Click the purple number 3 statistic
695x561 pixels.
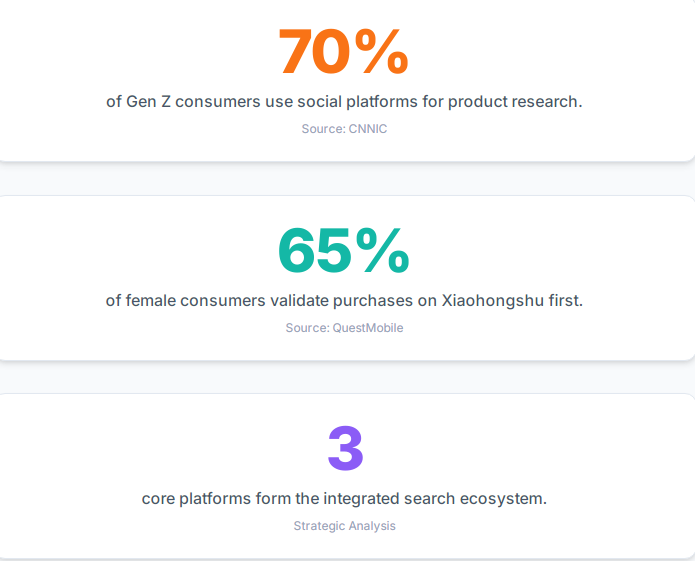pos(345,450)
